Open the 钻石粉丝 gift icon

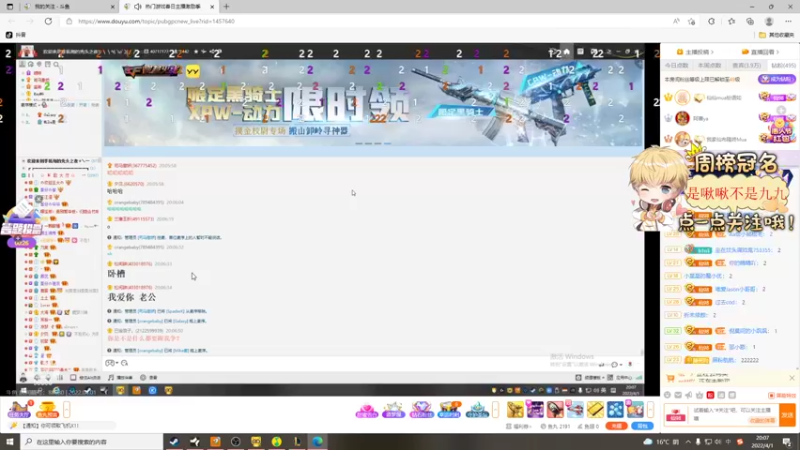pyautogui.click(x=421, y=410)
